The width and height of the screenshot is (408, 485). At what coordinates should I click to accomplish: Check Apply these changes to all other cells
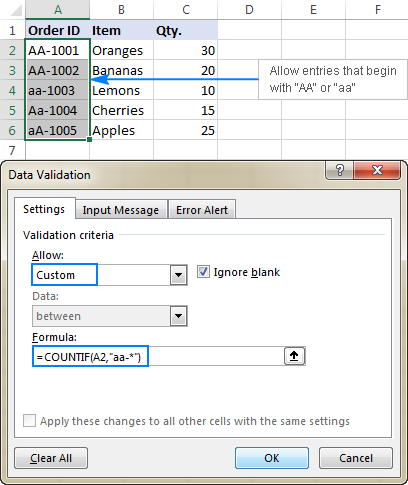pos(29,420)
